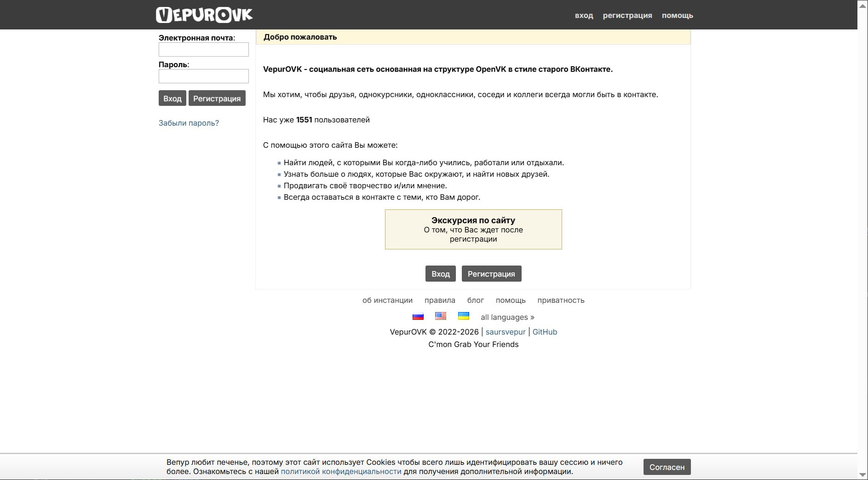This screenshot has width=868, height=480.
Task: Open 'политикой конфиденциальности' privacy policy link
Action: pos(341,471)
